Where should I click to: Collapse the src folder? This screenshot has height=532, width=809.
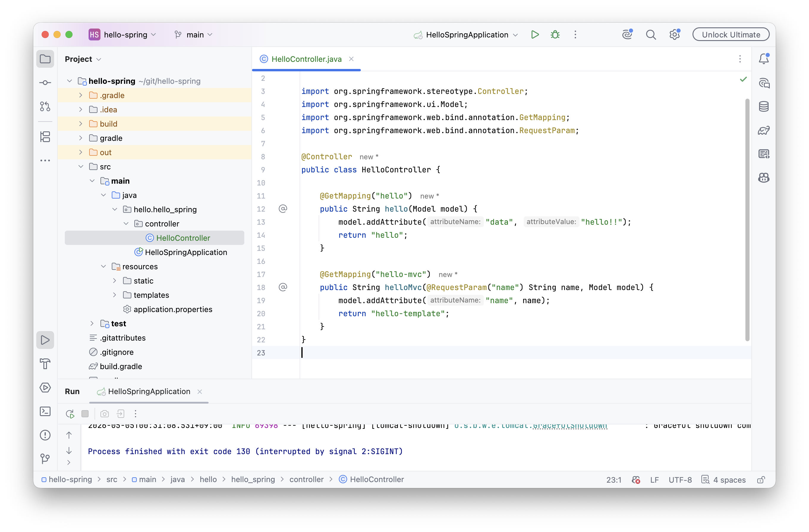[81, 166]
